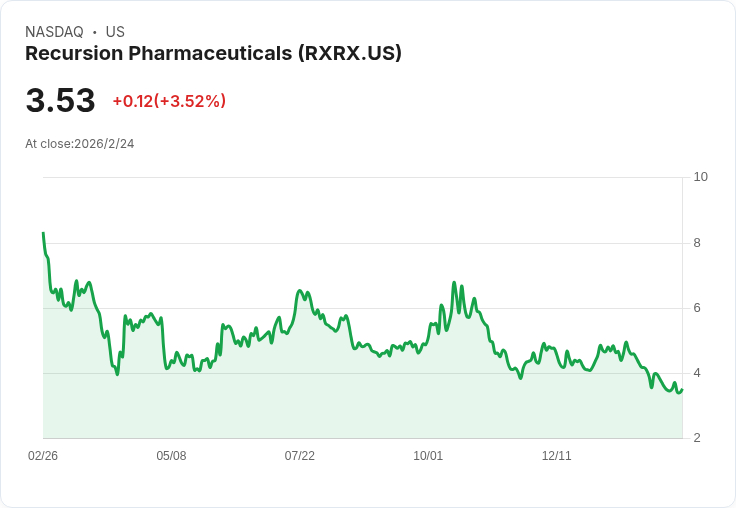This screenshot has height=508, width=736.
Task: Click the 12/11 date axis label
Action: pyautogui.click(x=557, y=455)
